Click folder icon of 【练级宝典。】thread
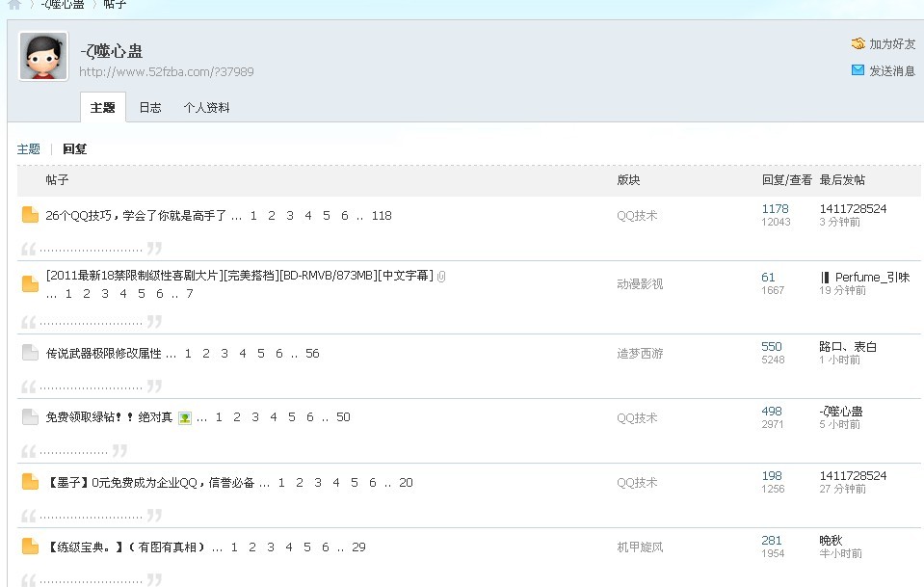The image size is (924, 587). [30, 547]
